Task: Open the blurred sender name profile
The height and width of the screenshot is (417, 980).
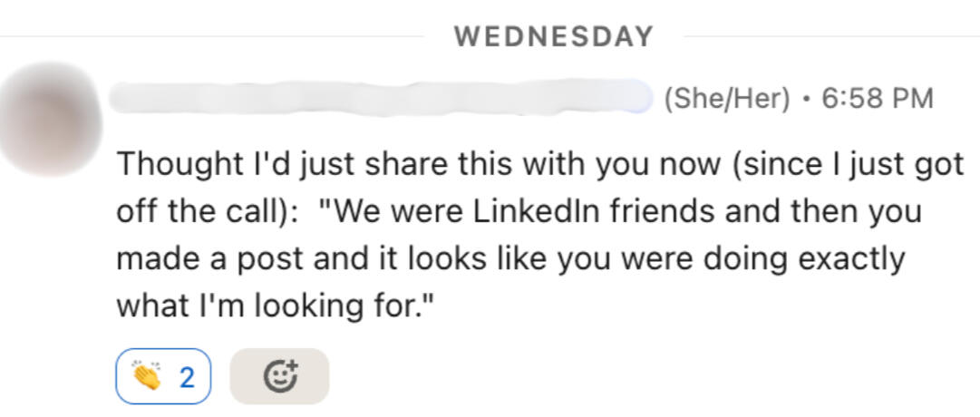Action: click(x=381, y=98)
